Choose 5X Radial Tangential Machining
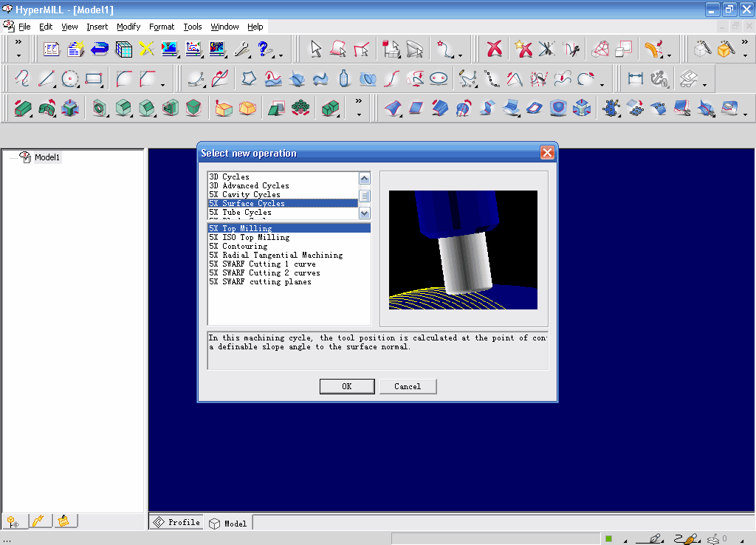Image resolution: width=756 pixels, height=545 pixels. 289,255
